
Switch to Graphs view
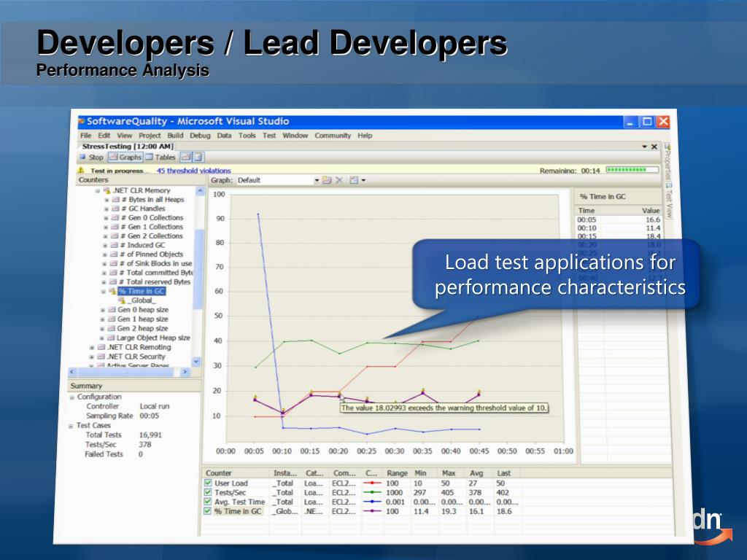tap(125, 157)
